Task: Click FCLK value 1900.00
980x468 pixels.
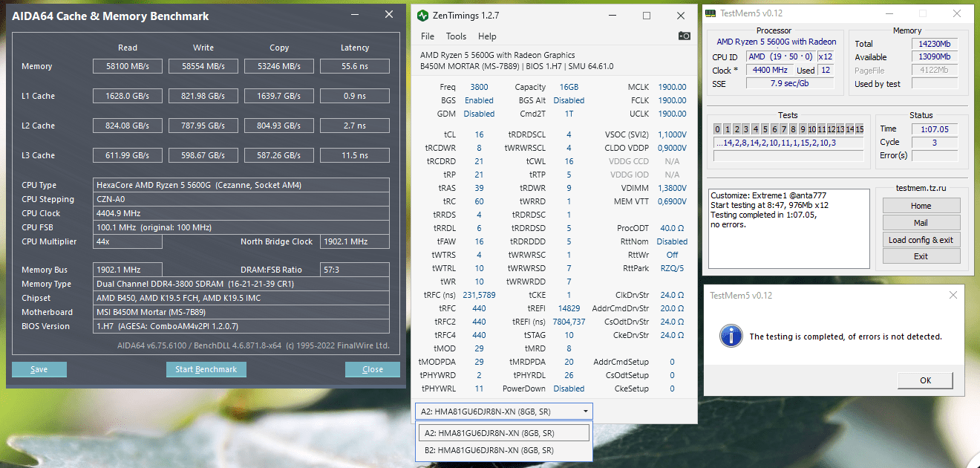Action: [x=672, y=100]
